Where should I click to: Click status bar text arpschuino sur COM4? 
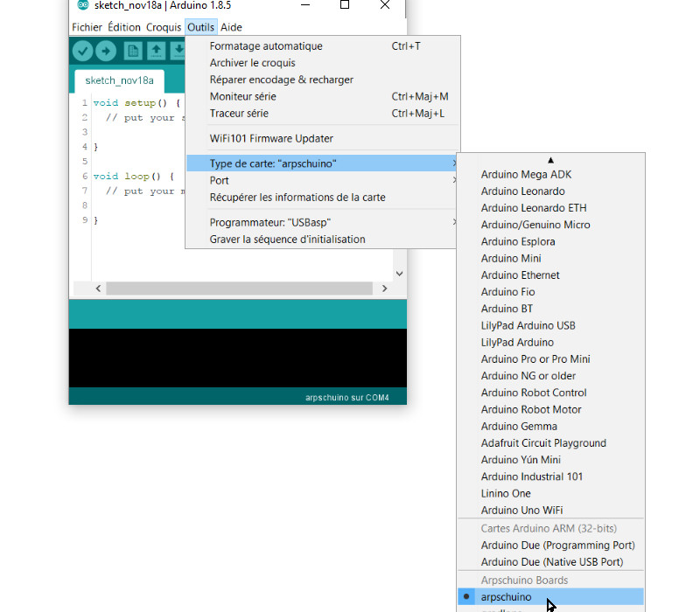point(346,398)
